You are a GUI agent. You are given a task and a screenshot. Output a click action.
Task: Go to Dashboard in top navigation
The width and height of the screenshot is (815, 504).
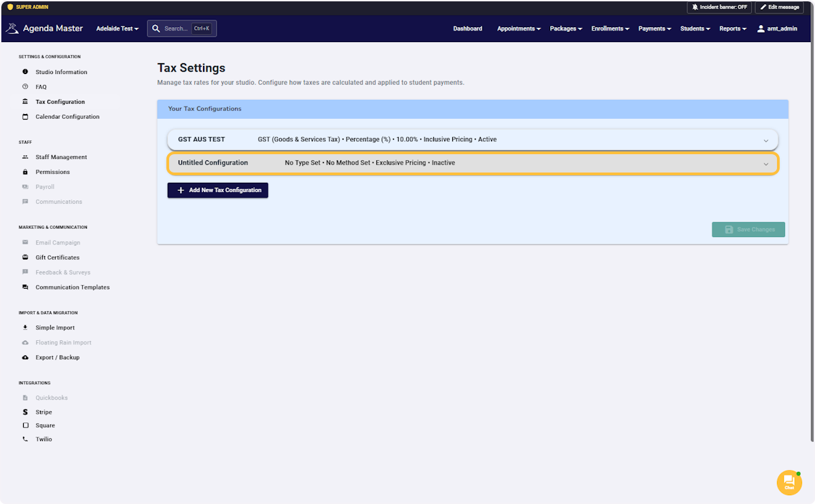(468, 29)
